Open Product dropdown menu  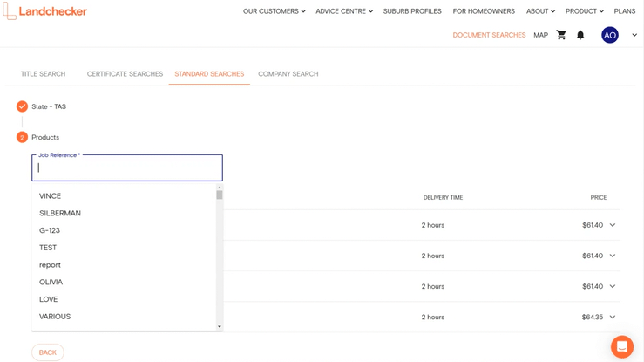point(585,11)
